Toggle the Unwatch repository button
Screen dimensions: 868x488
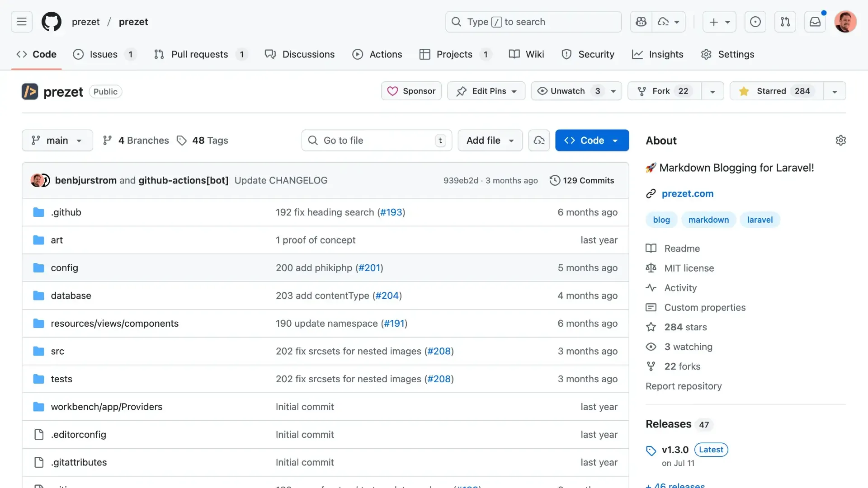[567, 91]
